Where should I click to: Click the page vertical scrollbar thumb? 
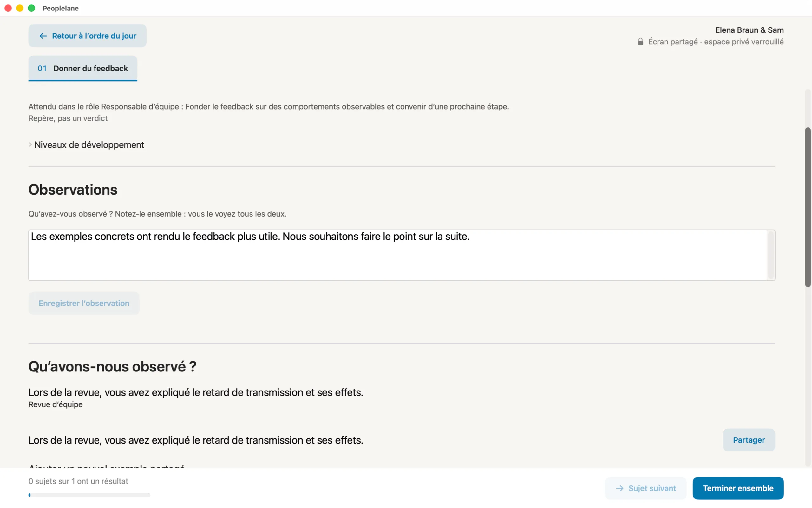[808, 207]
